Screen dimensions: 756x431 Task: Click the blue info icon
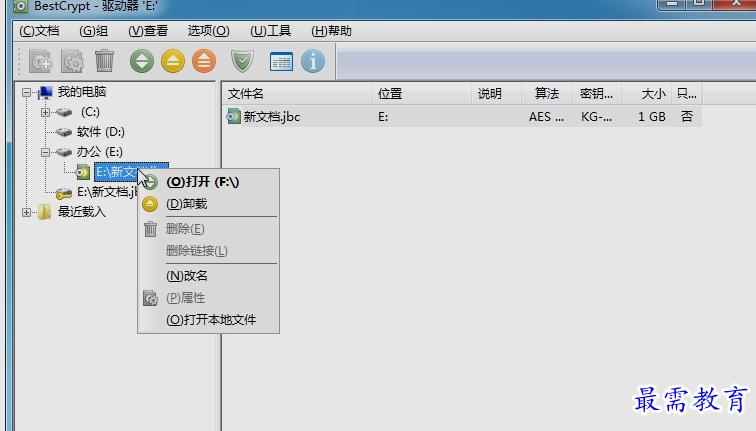point(313,61)
